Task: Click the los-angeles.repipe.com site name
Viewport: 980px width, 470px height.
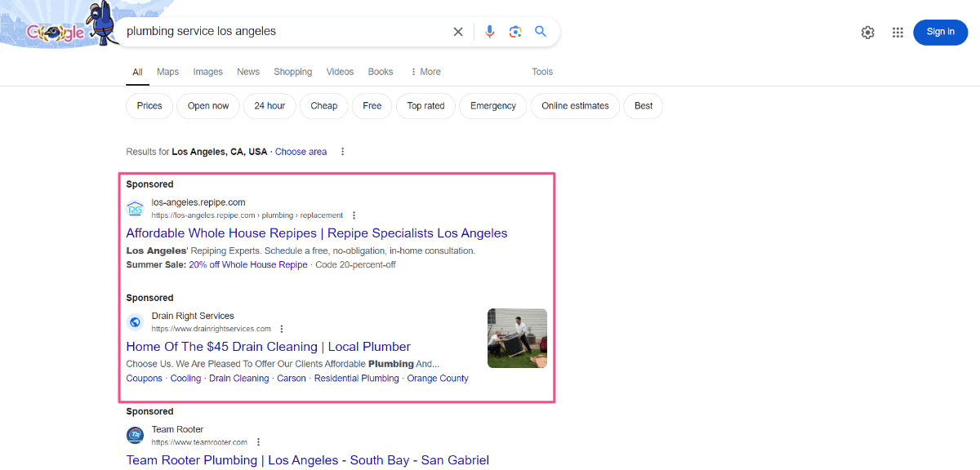Action: [x=198, y=202]
